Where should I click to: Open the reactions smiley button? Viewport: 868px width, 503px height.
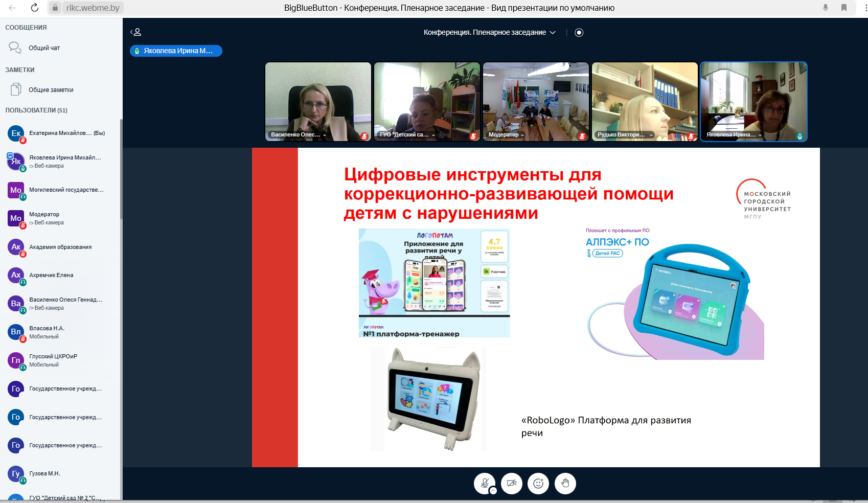pyautogui.click(x=538, y=484)
